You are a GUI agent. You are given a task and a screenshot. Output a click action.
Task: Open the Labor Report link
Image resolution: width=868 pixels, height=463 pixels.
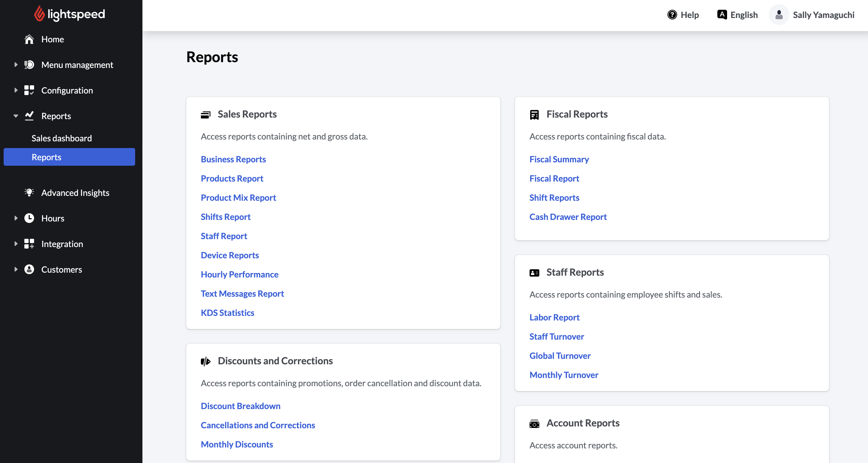point(554,316)
